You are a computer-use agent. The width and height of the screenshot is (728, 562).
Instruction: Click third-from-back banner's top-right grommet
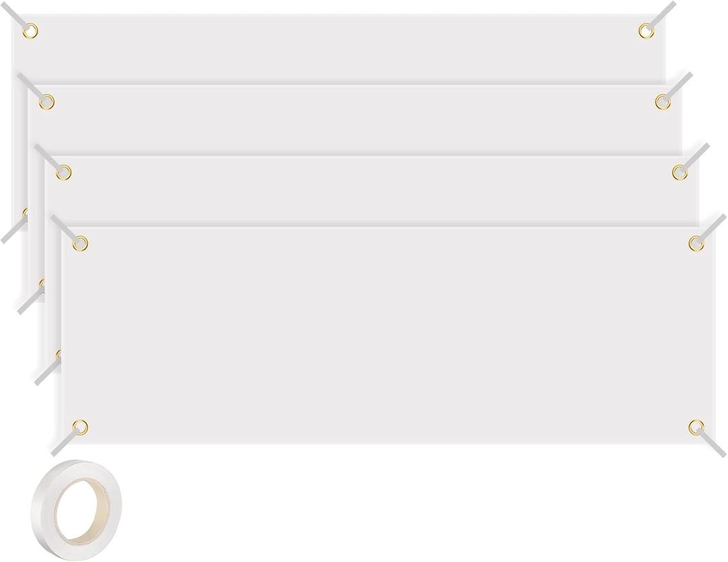pos(679,173)
